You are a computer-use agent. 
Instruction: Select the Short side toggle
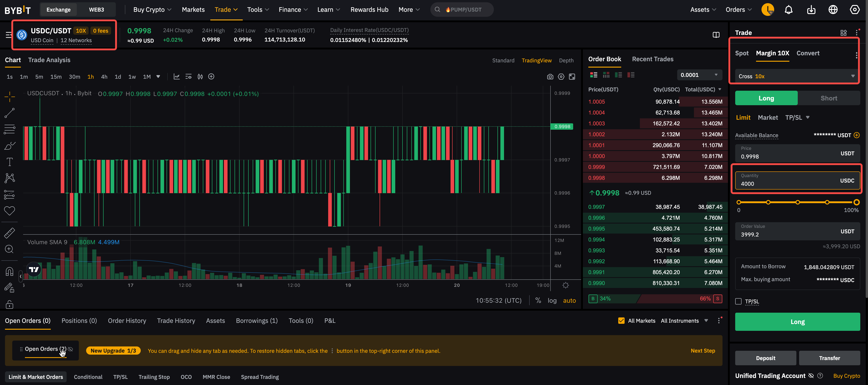point(829,98)
